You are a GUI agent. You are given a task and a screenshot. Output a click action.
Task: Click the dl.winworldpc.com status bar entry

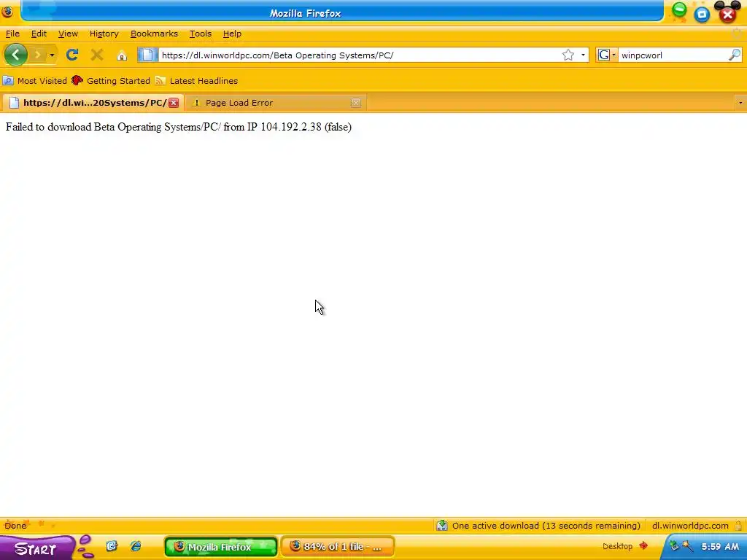(x=690, y=526)
